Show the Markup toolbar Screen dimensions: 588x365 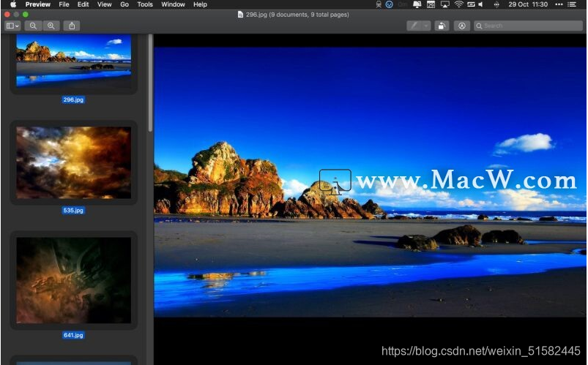(462, 26)
